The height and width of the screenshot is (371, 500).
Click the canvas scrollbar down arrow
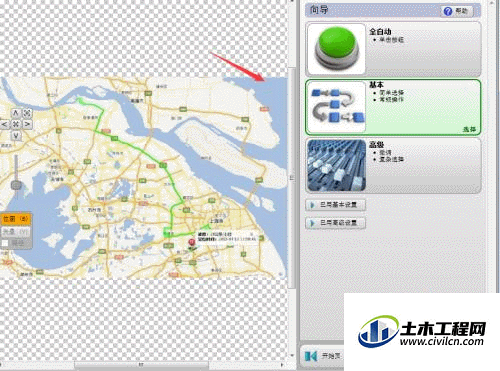coord(292,356)
